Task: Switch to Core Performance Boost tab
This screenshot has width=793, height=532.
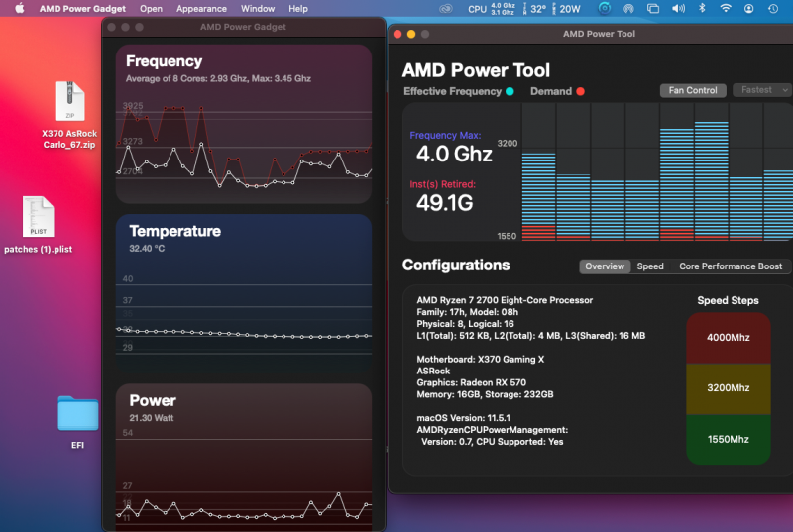Action: (x=731, y=266)
